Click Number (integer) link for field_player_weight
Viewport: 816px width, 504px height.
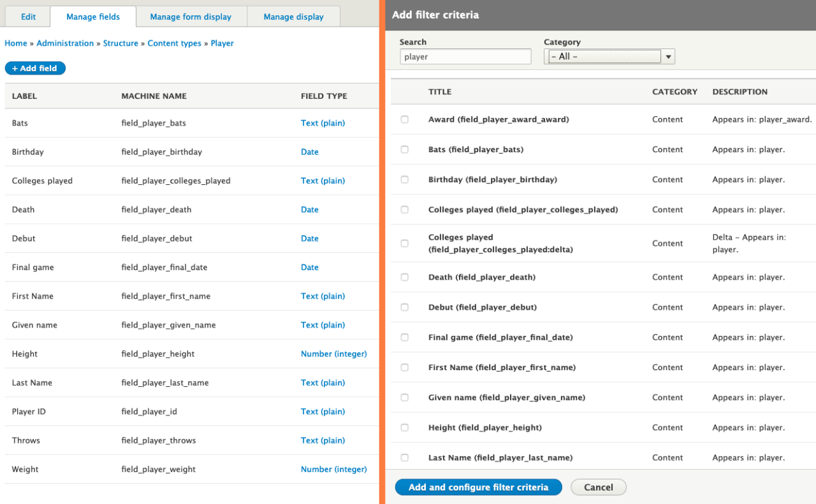tap(333, 469)
